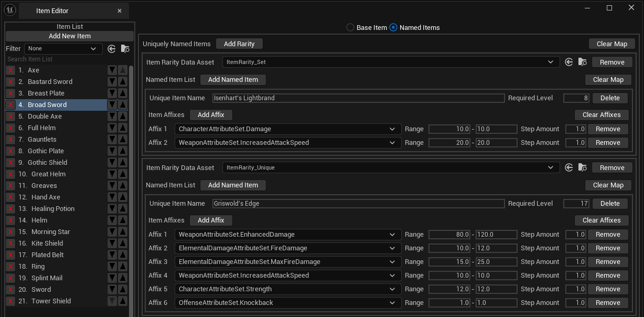Edit Griswold's Edge name field
The height and width of the screenshot is (317, 644).
point(358,204)
